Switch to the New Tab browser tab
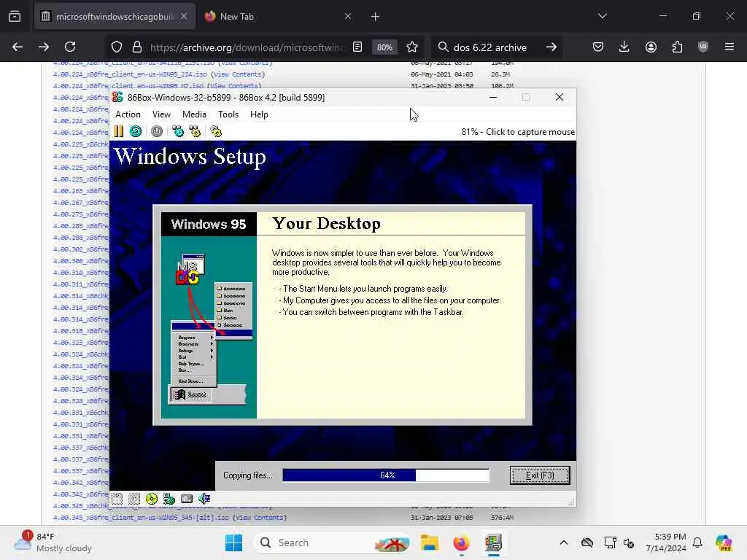 pos(279,17)
